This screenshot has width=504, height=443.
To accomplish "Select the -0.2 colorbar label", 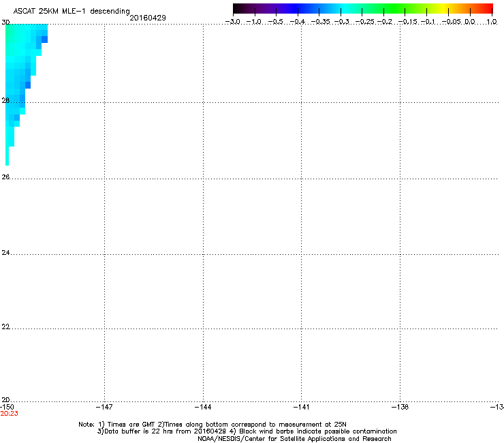I will pos(385,22).
